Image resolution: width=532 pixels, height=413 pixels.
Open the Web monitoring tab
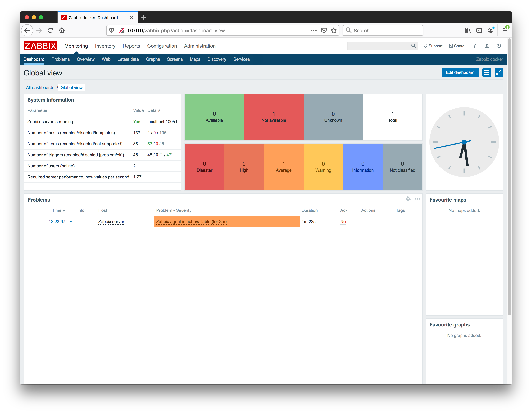[x=106, y=59]
